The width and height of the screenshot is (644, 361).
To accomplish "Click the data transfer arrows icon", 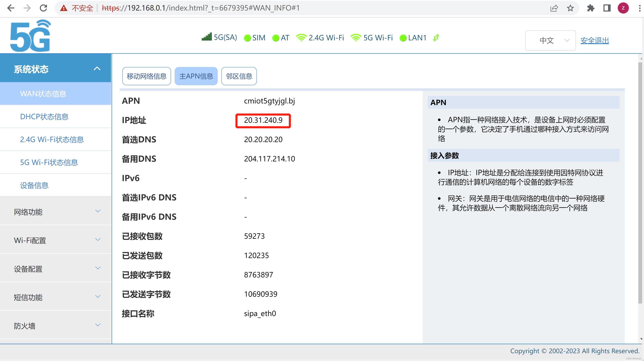I will click(x=436, y=38).
